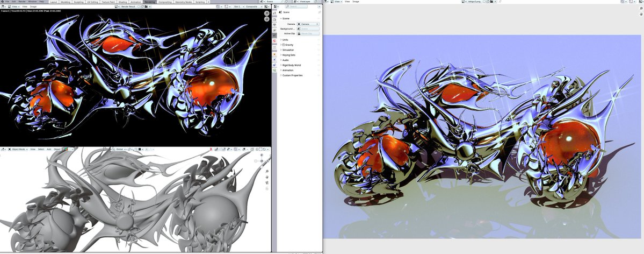
Task: Open the 3D viewport Add menu
Action: point(49,149)
